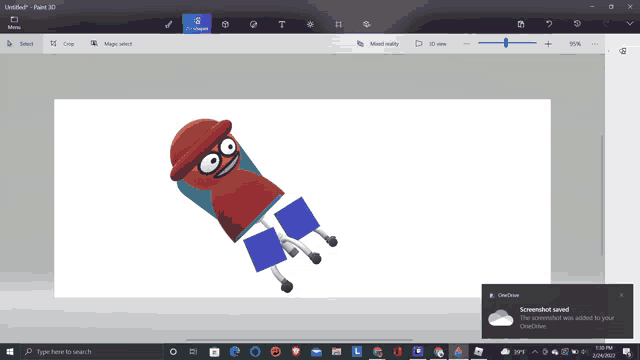Open the blue L app on taskbar
This screenshot has height=360, width=640.
click(x=357, y=351)
